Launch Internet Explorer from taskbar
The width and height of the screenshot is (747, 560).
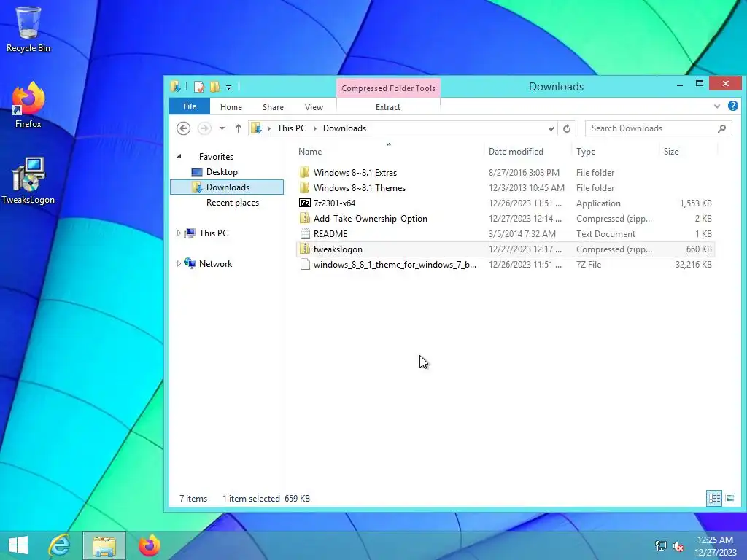(x=60, y=545)
